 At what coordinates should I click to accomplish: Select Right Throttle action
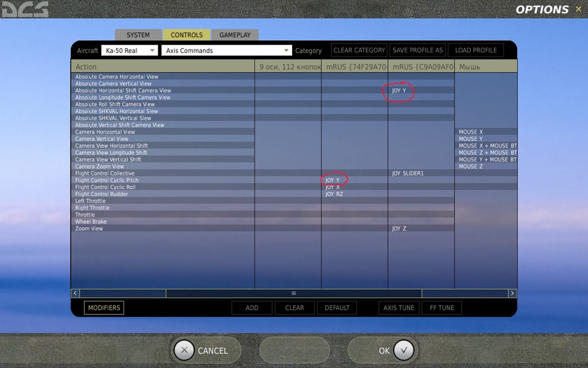point(163,208)
